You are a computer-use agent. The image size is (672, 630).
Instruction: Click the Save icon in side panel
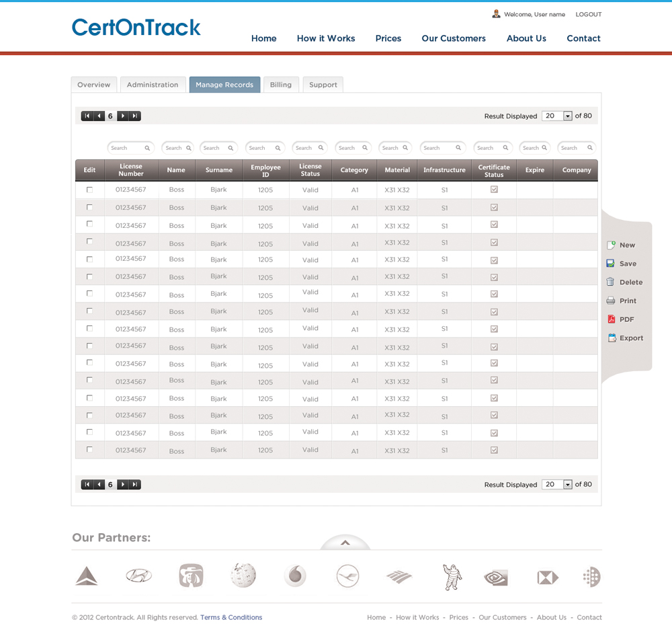611,264
